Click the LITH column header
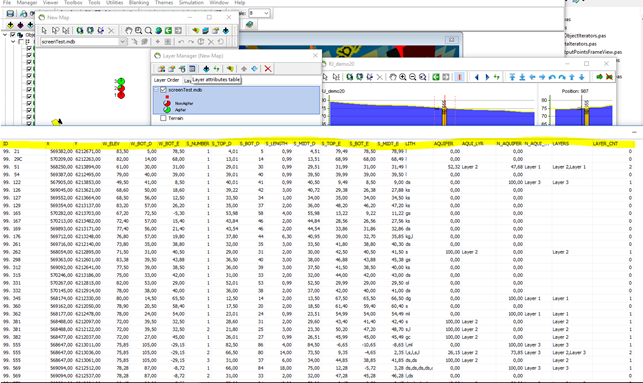 coord(410,144)
